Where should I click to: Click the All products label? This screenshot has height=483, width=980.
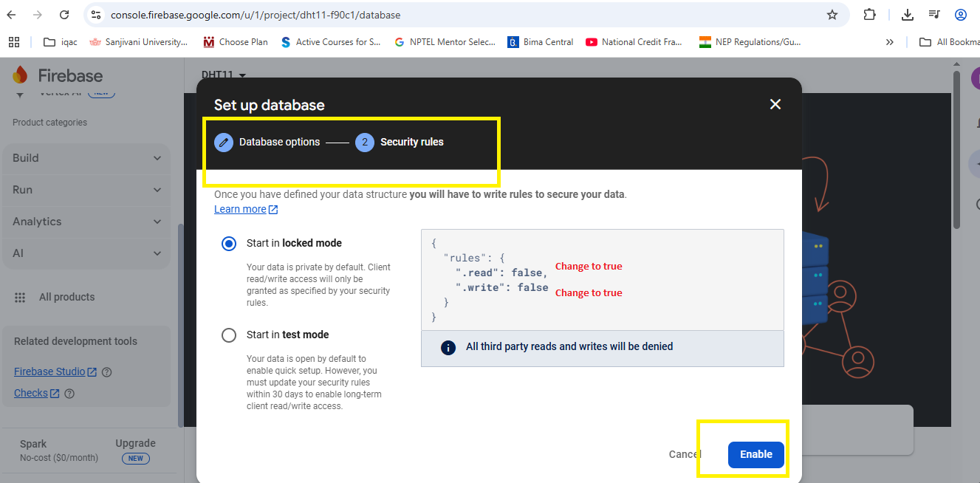point(67,297)
